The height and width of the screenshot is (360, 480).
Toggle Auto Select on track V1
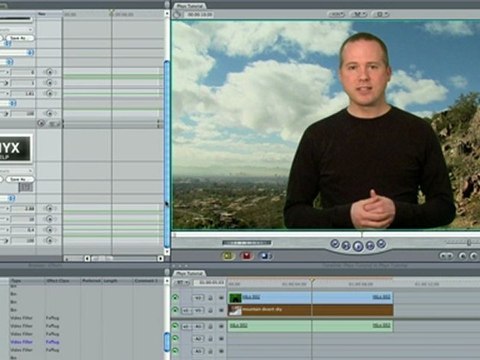221,310
